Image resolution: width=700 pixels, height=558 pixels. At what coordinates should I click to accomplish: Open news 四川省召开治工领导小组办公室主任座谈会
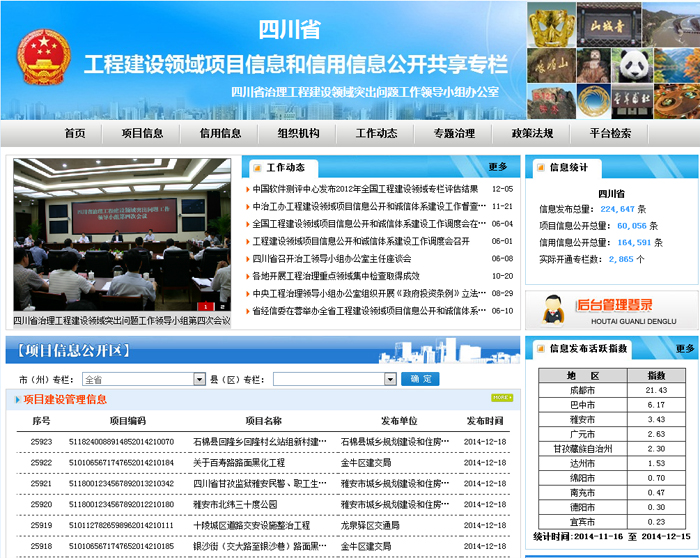tap(332, 258)
